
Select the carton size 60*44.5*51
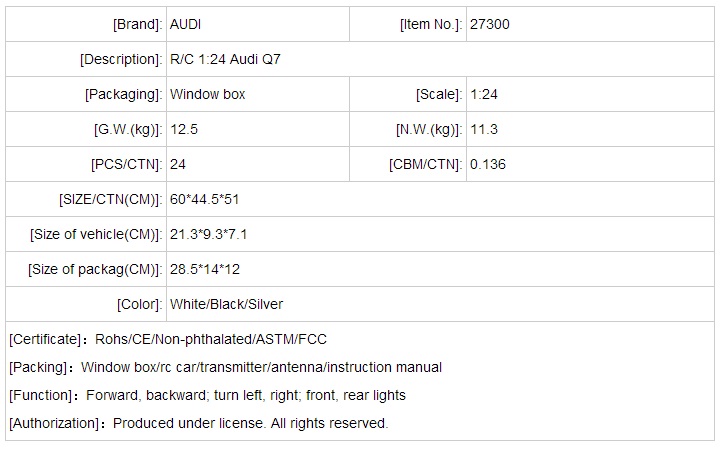(x=204, y=199)
